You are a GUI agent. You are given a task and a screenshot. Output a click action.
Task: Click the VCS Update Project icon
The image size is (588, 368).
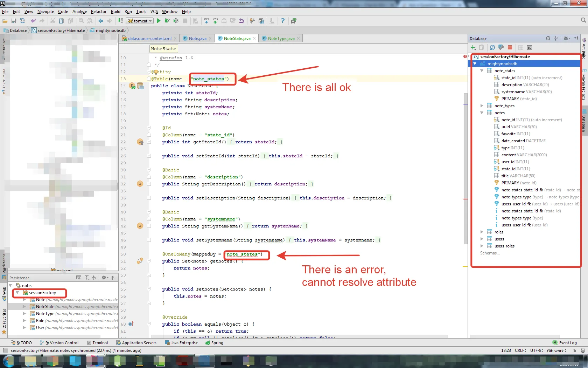click(206, 21)
